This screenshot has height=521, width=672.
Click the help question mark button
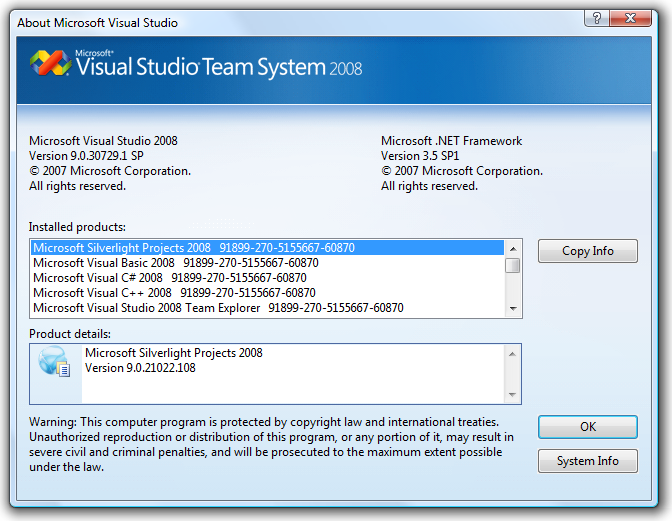[597, 18]
